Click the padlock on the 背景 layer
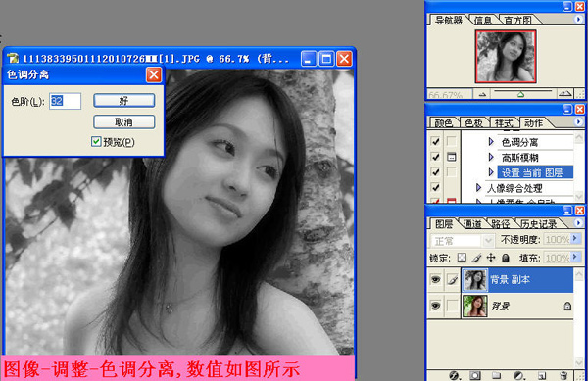 click(567, 306)
